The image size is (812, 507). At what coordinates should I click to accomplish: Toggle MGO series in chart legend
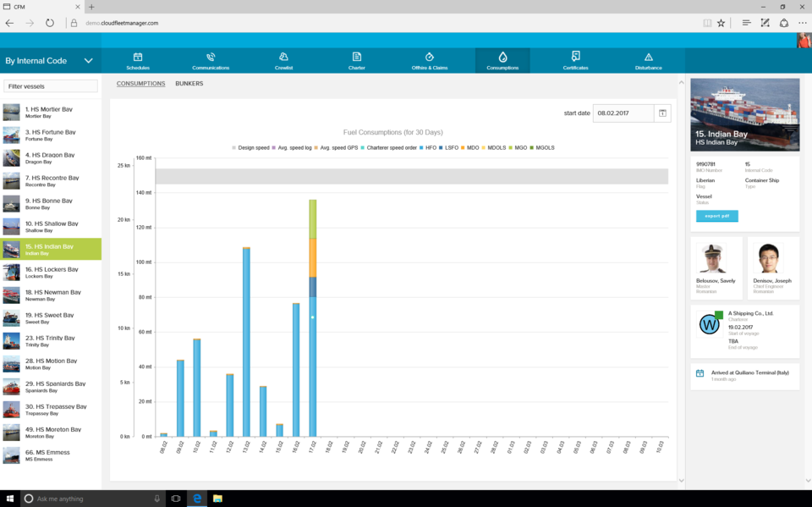519,147
